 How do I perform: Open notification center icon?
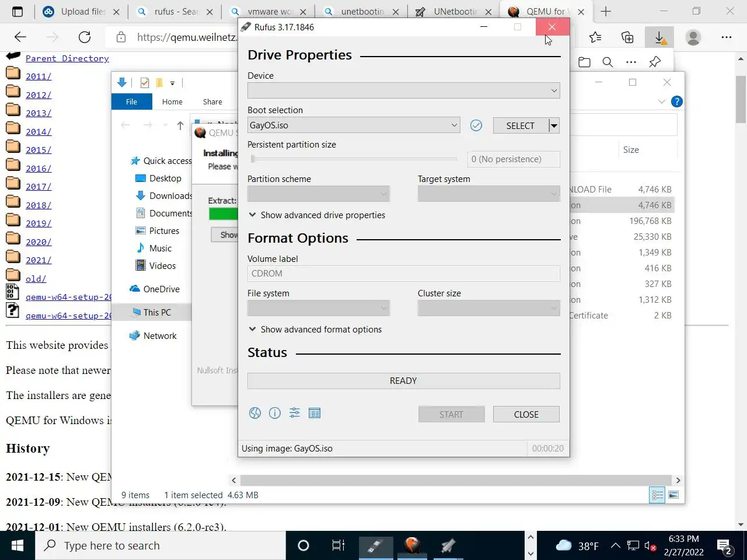tap(725, 546)
